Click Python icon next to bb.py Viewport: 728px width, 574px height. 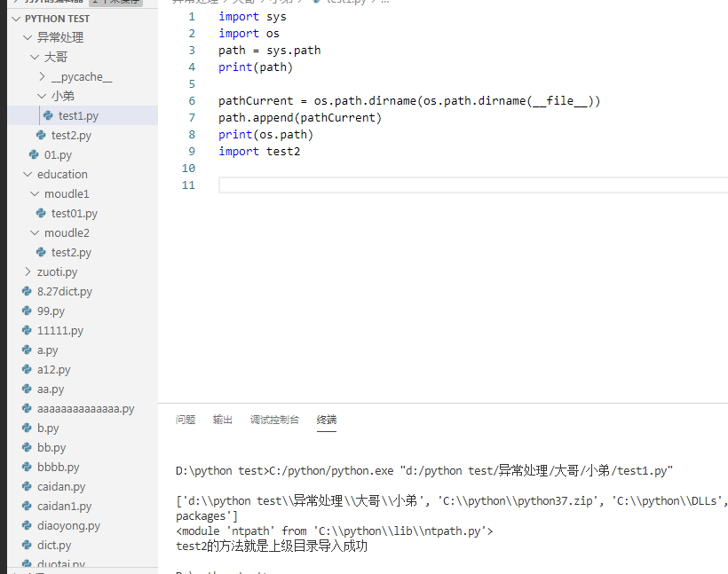click(27, 447)
